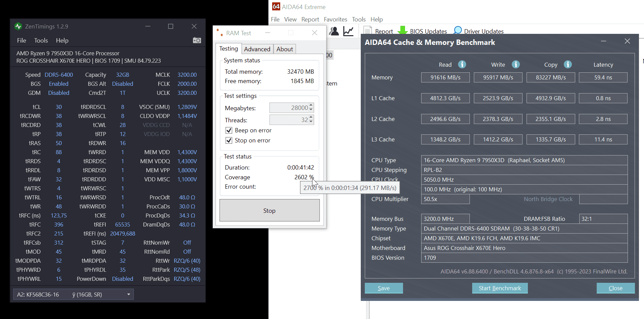Open the AIDA64 File menu
This screenshot has width=644, height=319.
tap(275, 19)
